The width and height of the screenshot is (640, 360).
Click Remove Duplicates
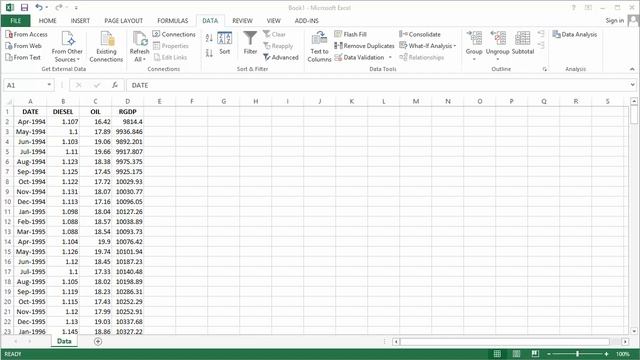point(364,46)
